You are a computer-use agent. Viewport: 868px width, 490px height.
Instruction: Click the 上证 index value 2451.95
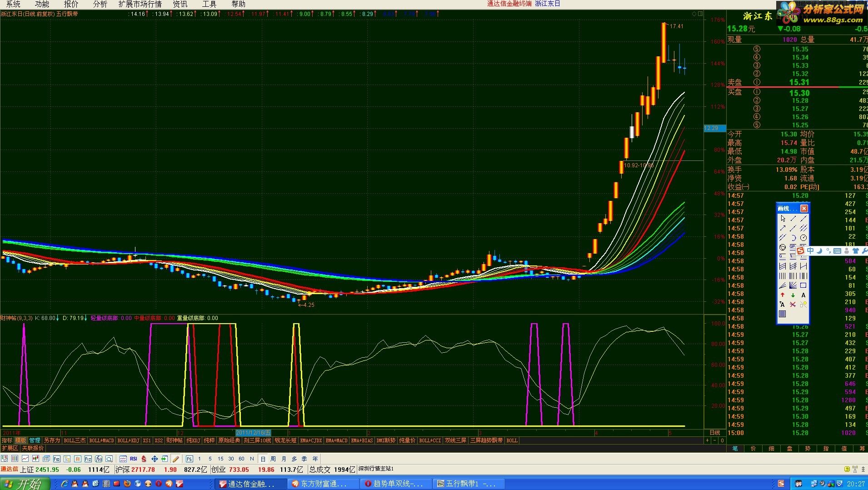(47, 470)
